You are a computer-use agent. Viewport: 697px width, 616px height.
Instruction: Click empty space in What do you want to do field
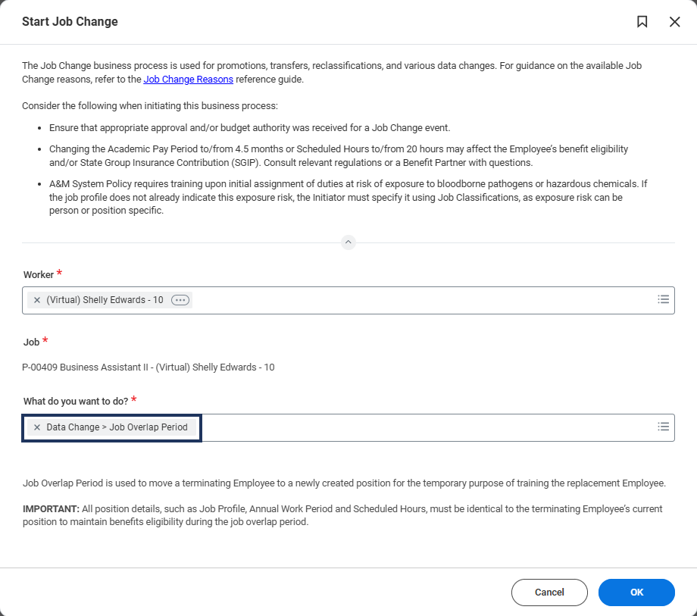[x=424, y=427]
